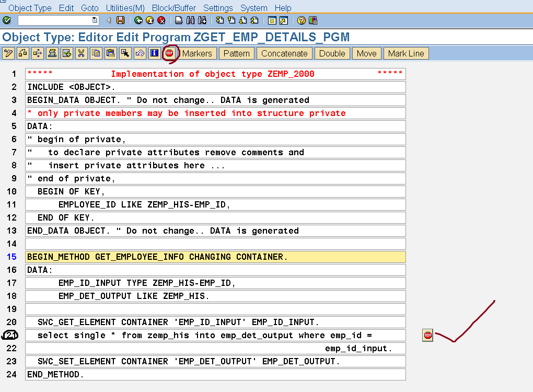Set a breakpoint using the circled stop icon

tap(169, 53)
